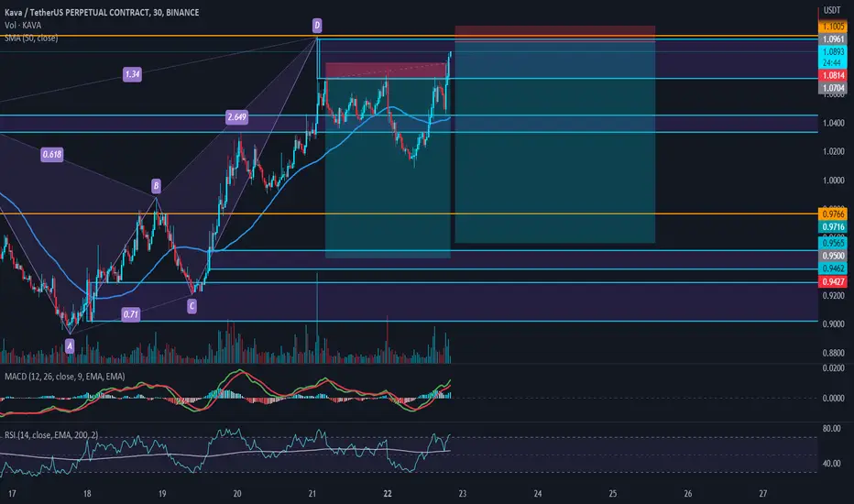Click date 25 on the time axis

point(613,494)
